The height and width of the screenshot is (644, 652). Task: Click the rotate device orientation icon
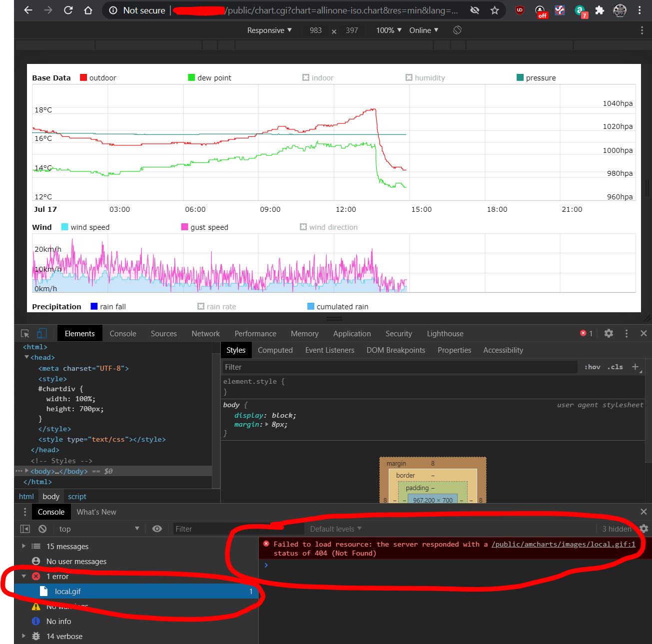457,30
